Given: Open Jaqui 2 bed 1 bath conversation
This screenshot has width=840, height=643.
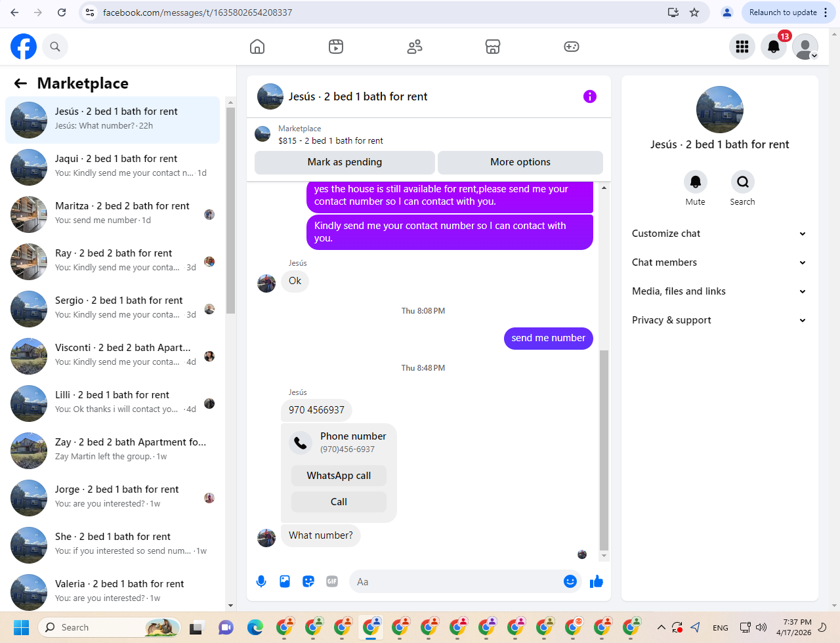Looking at the screenshot, I should [x=113, y=167].
